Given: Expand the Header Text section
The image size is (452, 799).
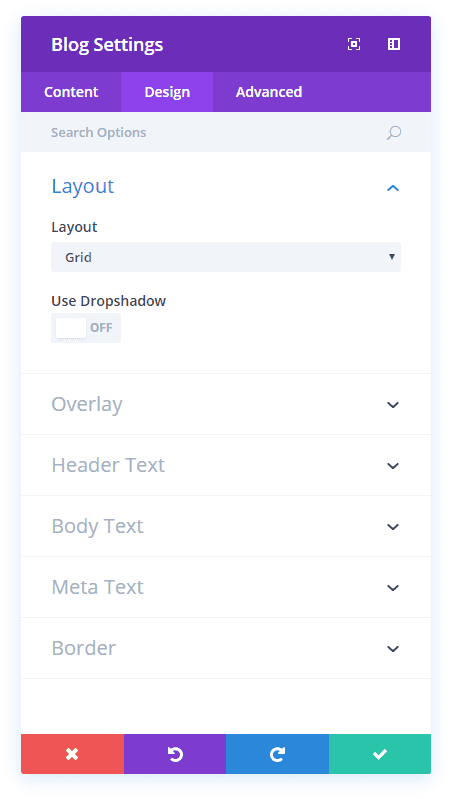Looking at the screenshot, I should click(226, 465).
